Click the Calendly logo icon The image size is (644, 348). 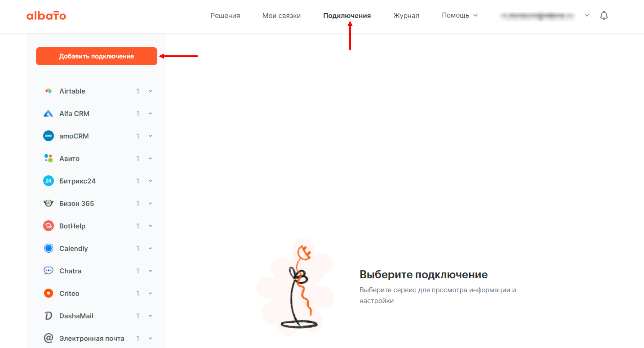click(49, 249)
